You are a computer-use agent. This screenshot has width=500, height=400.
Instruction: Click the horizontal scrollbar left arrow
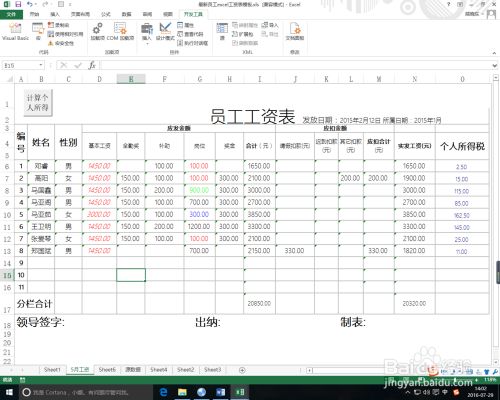(x=309, y=370)
